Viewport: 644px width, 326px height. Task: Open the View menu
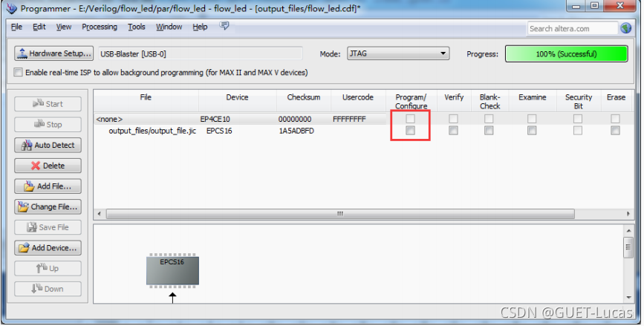pos(64,27)
